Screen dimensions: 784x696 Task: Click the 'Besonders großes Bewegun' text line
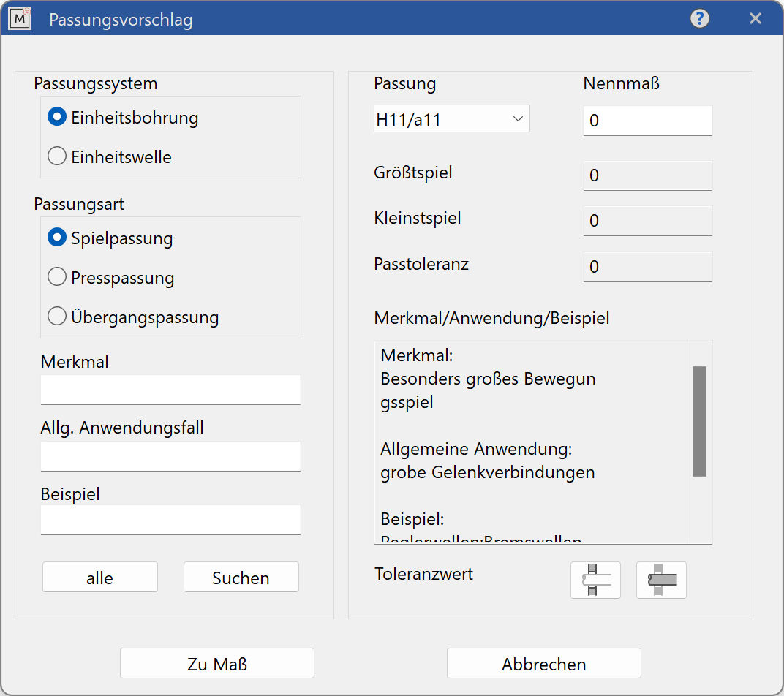click(488, 379)
